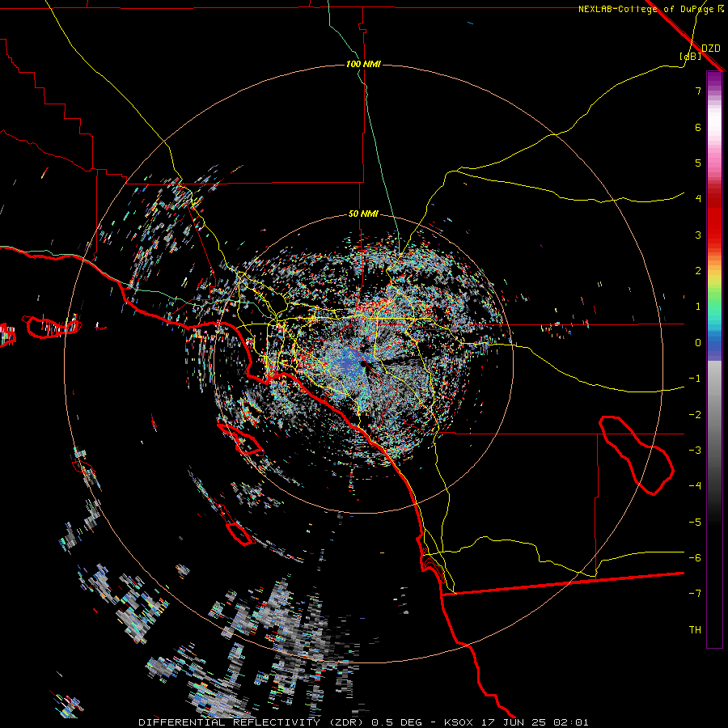Click the black radar site dot
This screenshot has height=728, width=728.
363,365
